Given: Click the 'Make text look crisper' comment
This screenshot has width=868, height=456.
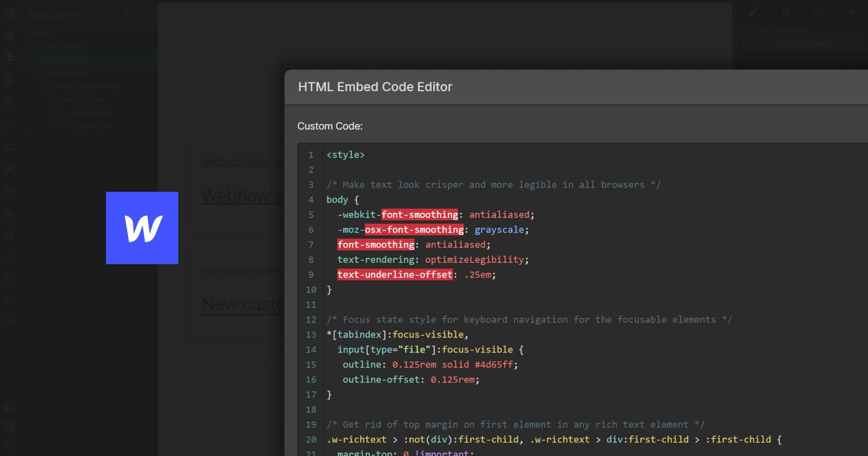Looking at the screenshot, I should click(x=493, y=185).
